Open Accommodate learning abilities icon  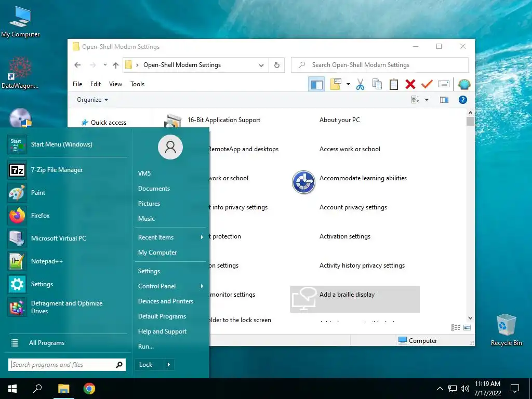303,182
